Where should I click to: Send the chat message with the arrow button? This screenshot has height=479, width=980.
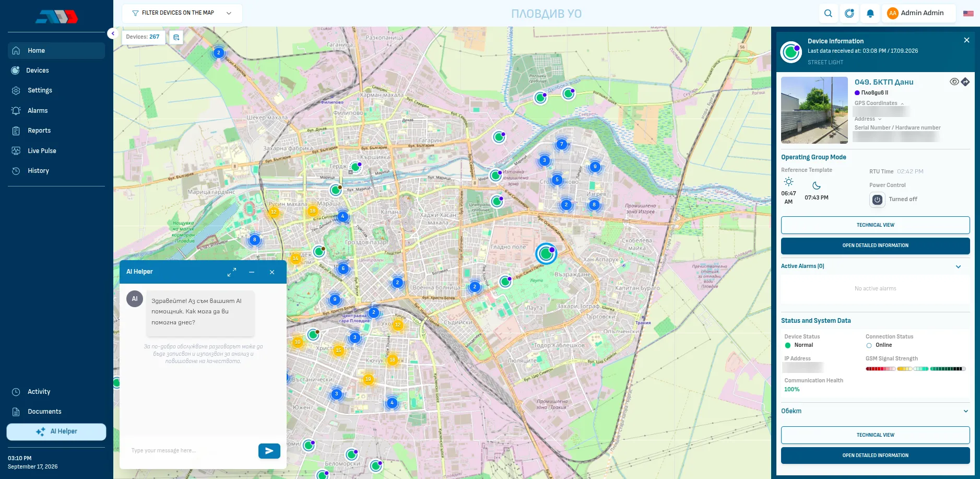point(269,451)
